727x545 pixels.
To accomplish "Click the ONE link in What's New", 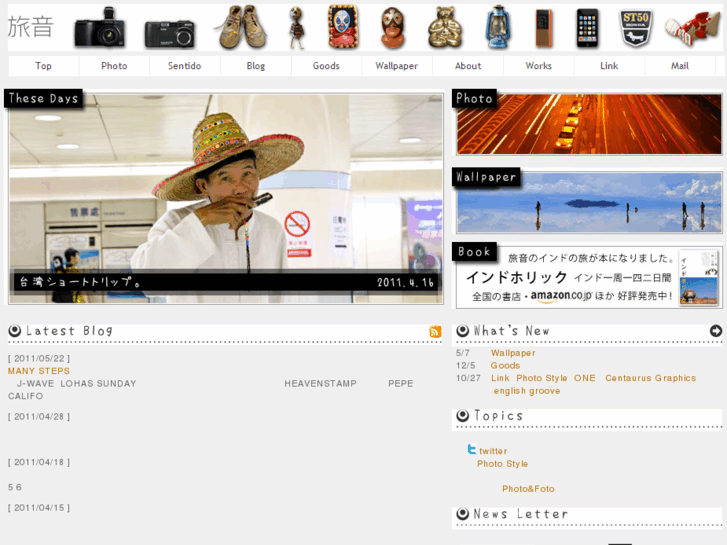I will point(584,378).
